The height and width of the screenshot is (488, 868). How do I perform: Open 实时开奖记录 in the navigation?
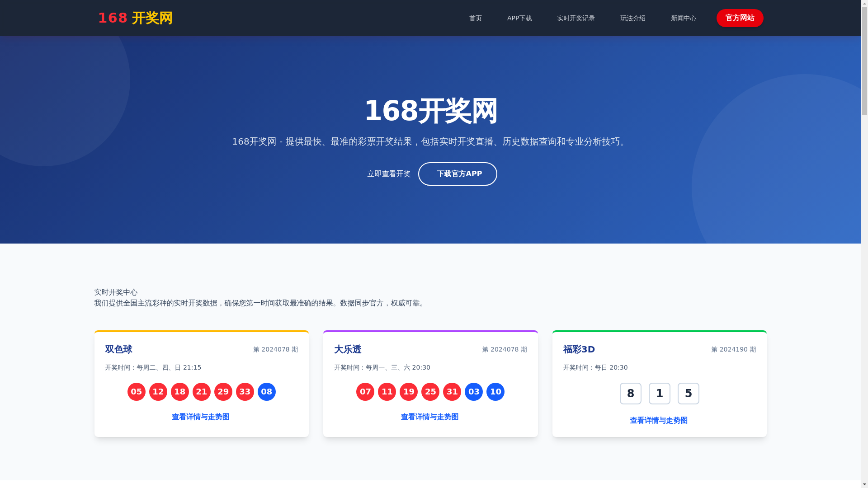pyautogui.click(x=576, y=18)
